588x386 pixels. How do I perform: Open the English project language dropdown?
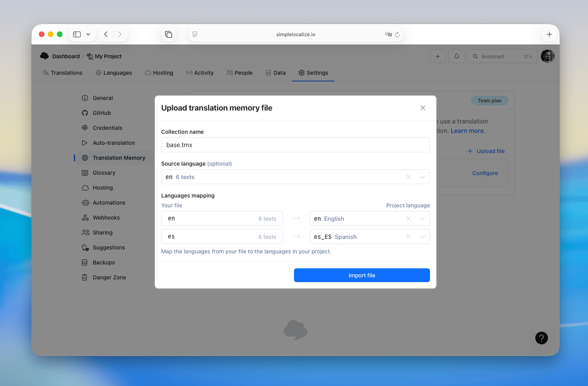click(422, 219)
